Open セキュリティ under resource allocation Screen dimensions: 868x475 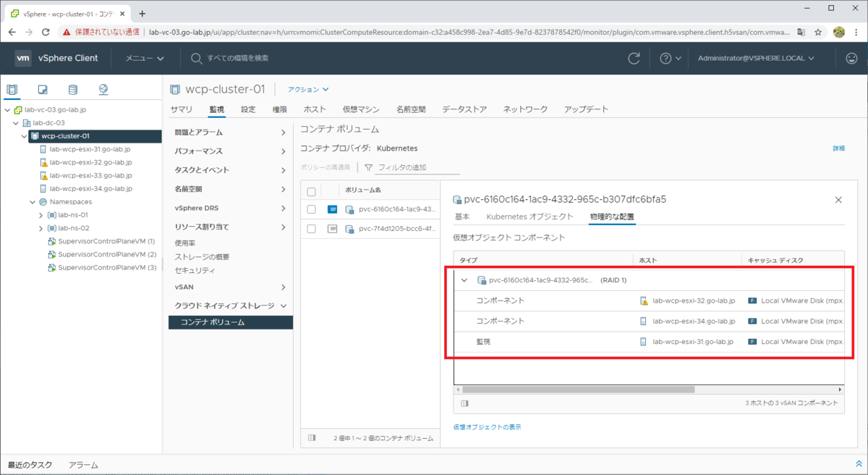click(195, 270)
